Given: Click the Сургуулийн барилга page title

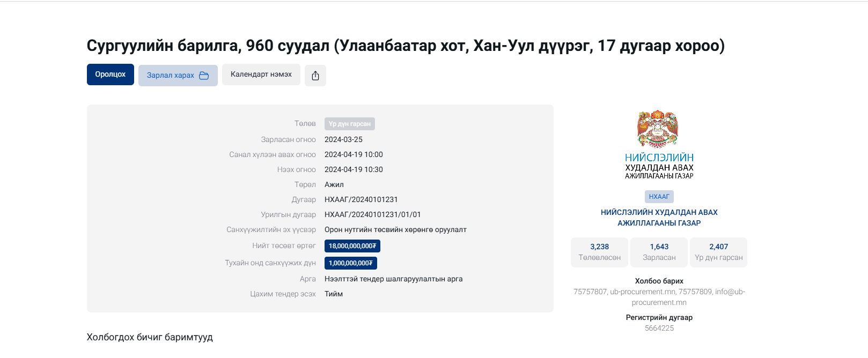Looking at the screenshot, I should 406,46.
